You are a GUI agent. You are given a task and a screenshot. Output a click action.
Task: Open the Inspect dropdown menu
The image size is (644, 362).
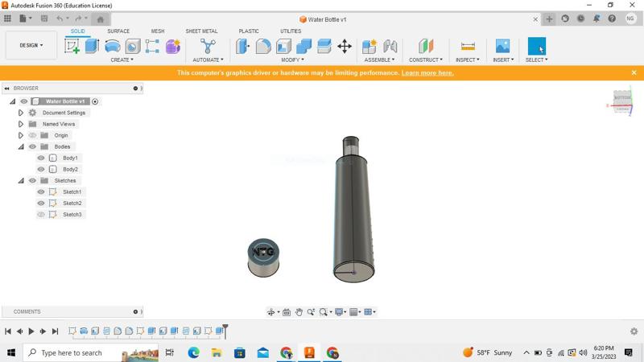click(468, 60)
